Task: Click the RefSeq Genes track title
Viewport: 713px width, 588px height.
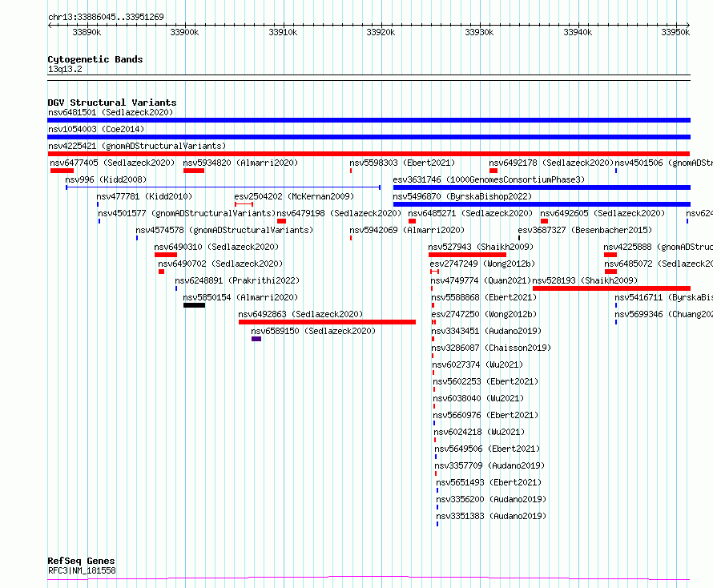Action: click(x=81, y=561)
